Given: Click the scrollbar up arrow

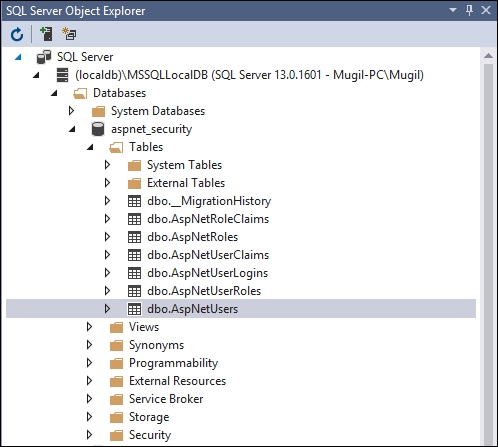Looking at the screenshot, I should (488, 56).
